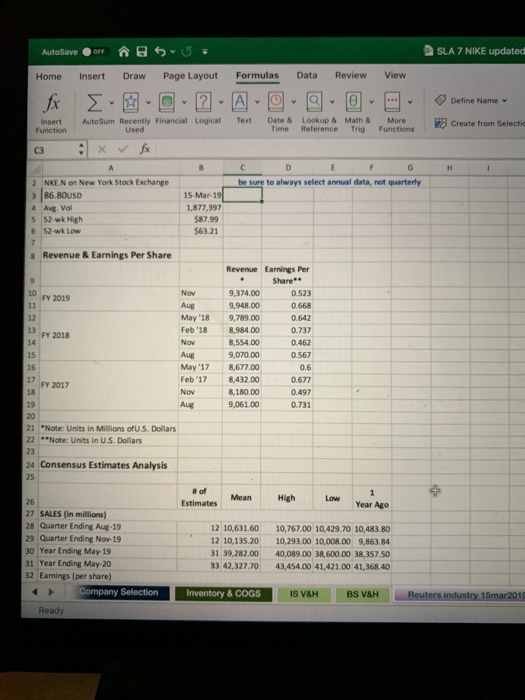Click the Redo arrow icon
The width and height of the screenshot is (525, 700).
point(187,52)
